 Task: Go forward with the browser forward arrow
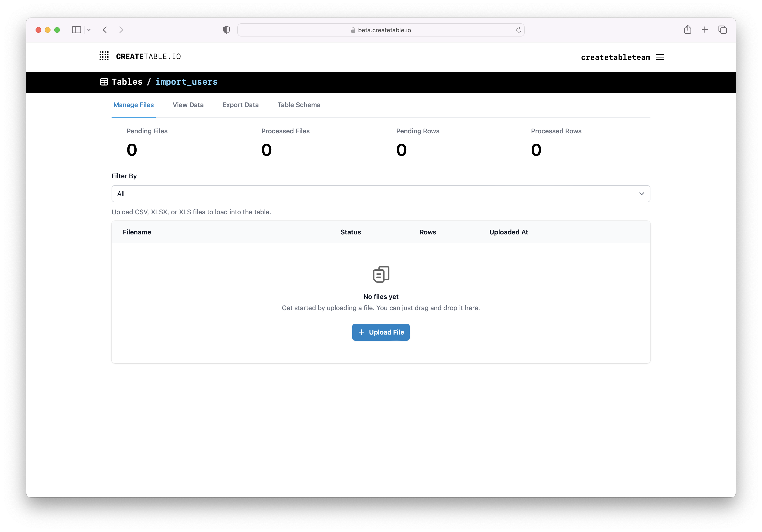121,30
